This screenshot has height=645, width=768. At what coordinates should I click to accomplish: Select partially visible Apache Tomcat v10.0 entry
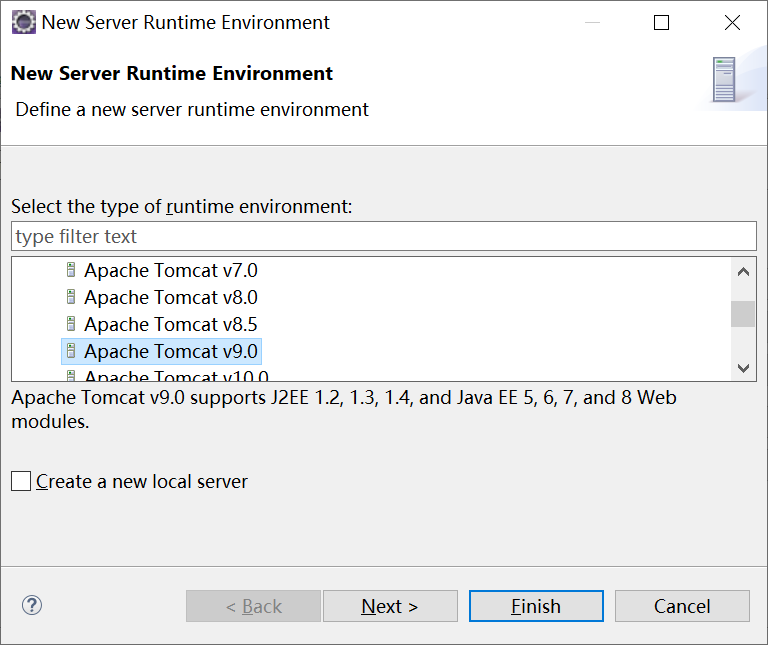tap(176, 375)
